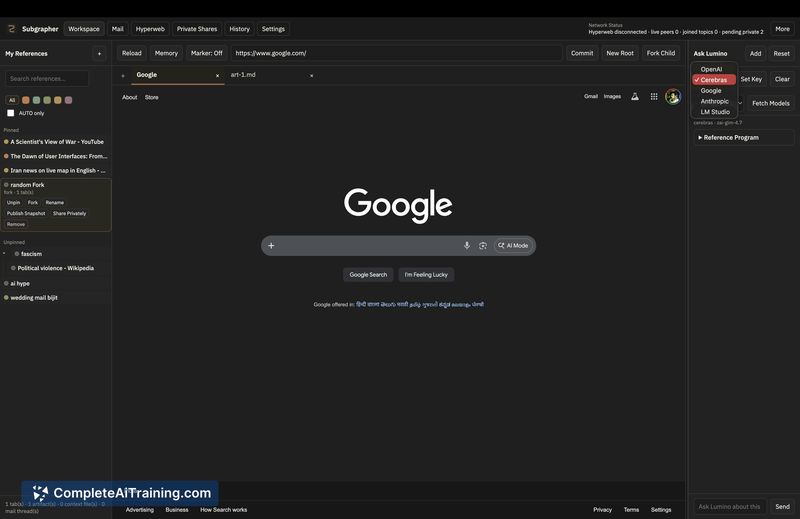Send the Lumino message
Image resolution: width=800 pixels, height=519 pixels.
coord(782,507)
